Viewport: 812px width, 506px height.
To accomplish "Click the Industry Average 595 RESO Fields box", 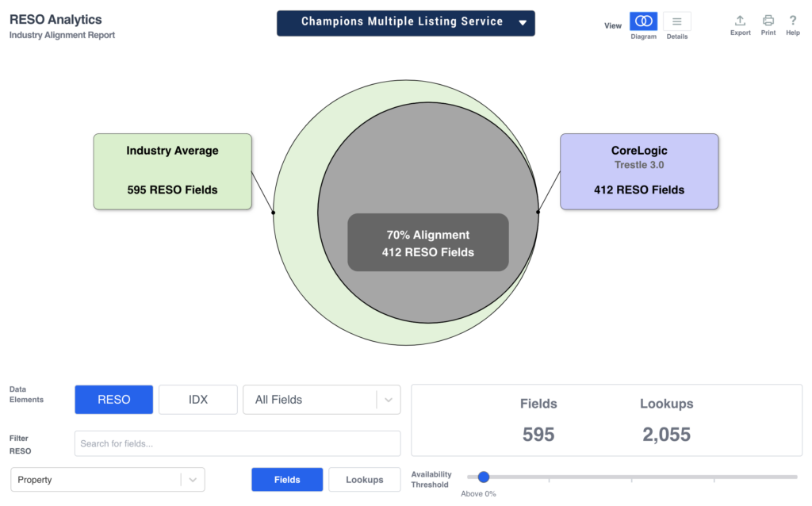I will coord(172,171).
